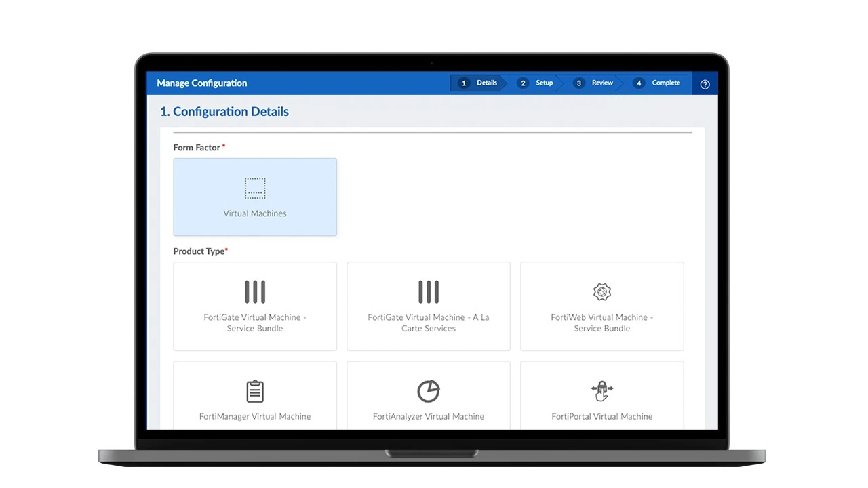
Task: Select the Virtual Machines form factor card
Action: (x=255, y=197)
